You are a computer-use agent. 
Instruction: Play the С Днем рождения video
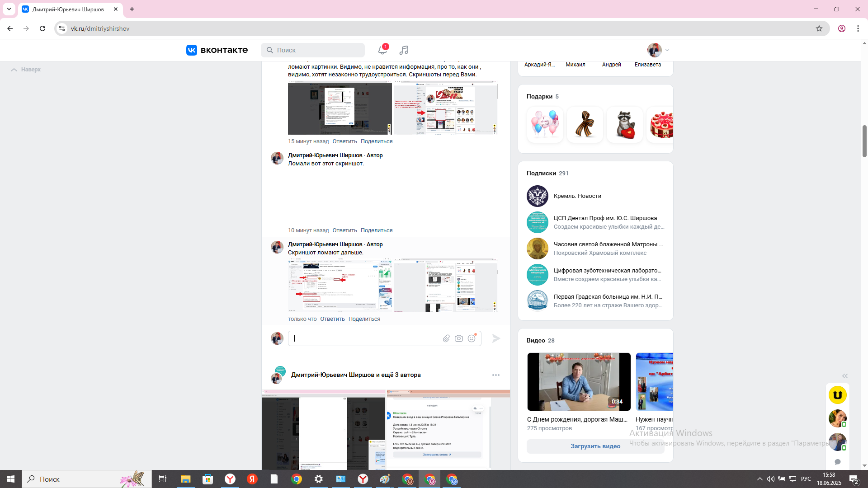click(579, 382)
